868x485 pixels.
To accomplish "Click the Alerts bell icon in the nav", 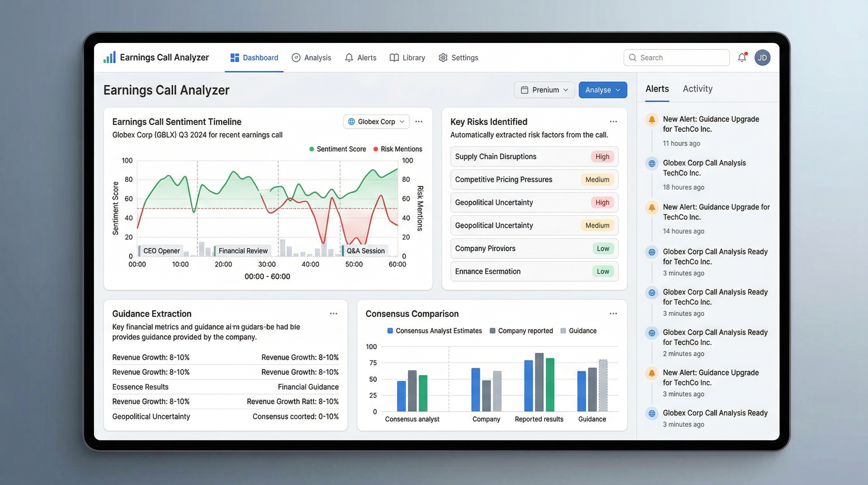I will click(x=349, y=57).
